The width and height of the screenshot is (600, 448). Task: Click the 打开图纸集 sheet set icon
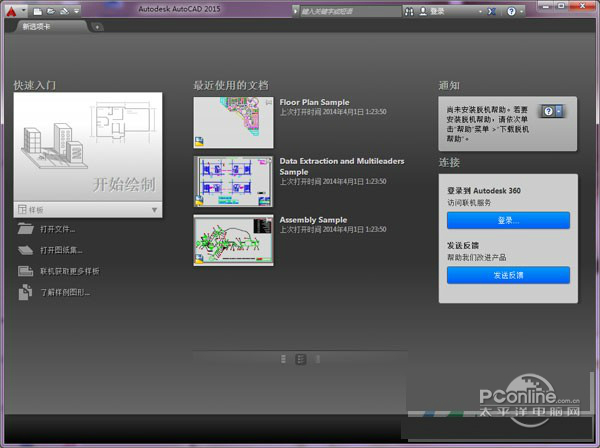point(26,250)
